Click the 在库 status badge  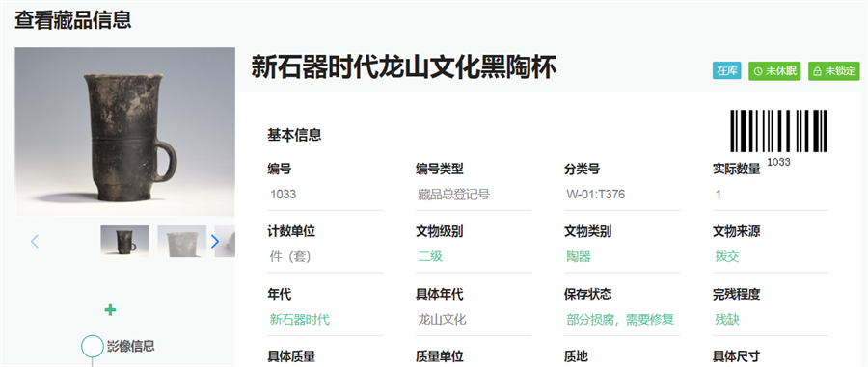click(726, 71)
